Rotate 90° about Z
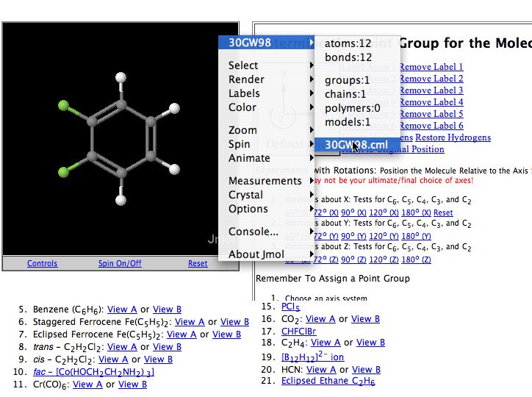The image size is (532, 397). (x=353, y=260)
